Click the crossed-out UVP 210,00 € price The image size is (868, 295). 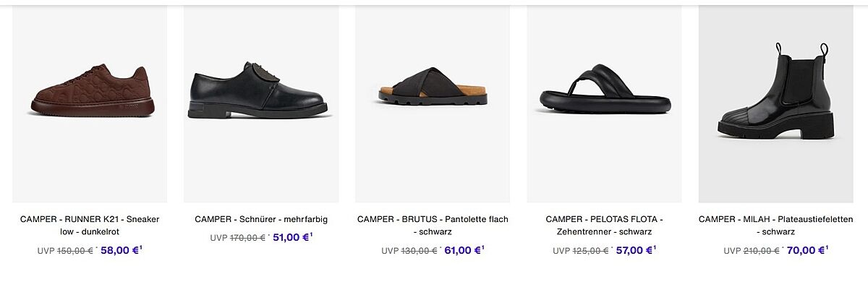click(762, 251)
